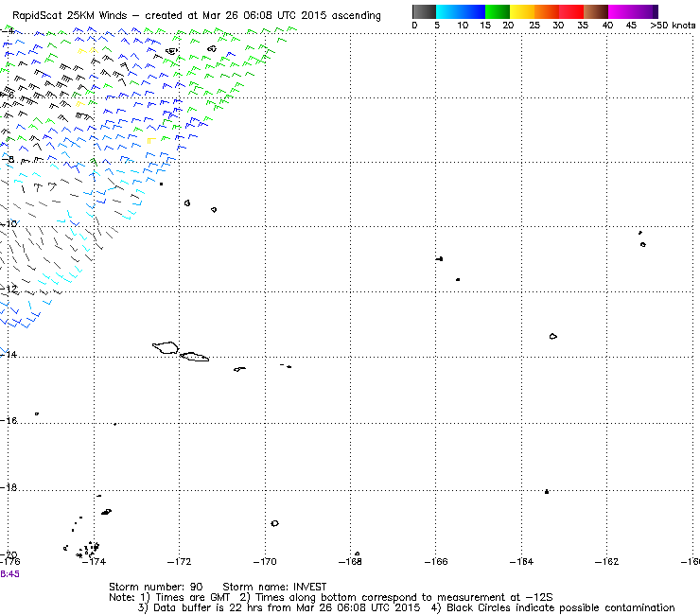The height and width of the screenshot is (615, 700).
Task: Click the '-8' latitude axis label
Action: [x=8, y=159]
